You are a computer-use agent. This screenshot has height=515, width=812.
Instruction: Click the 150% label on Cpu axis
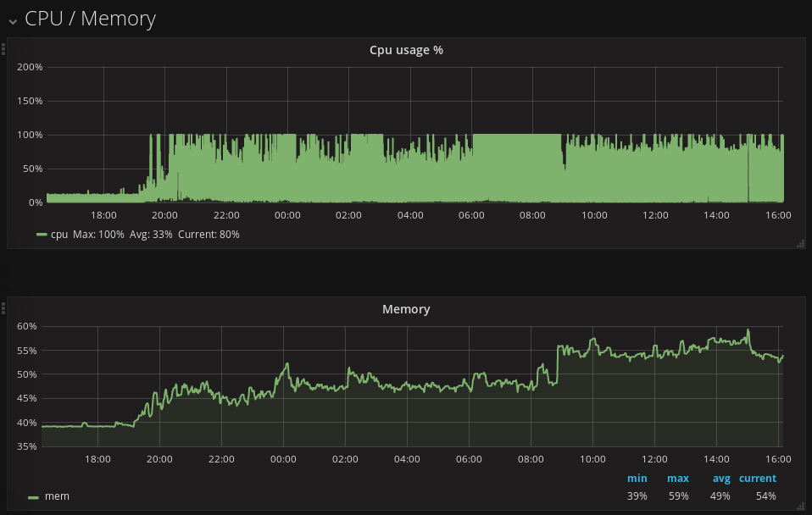tap(30, 101)
